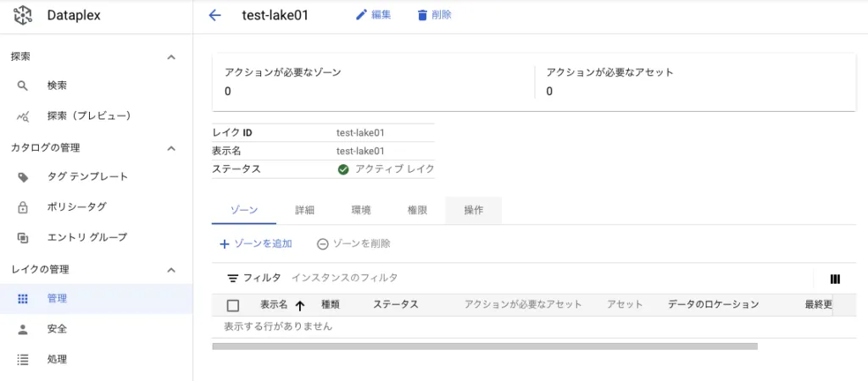868x381 pixels.
Task: Click the pencil edit icon
Action: [x=361, y=15]
